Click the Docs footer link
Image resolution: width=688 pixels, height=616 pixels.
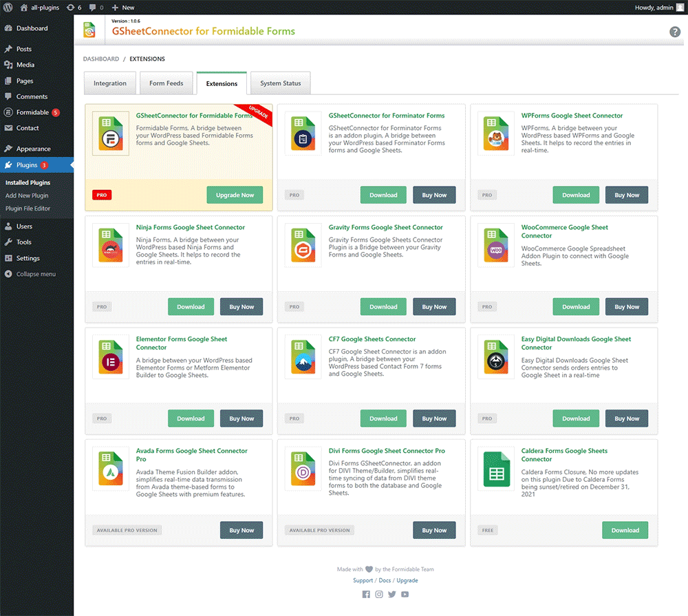point(385,580)
